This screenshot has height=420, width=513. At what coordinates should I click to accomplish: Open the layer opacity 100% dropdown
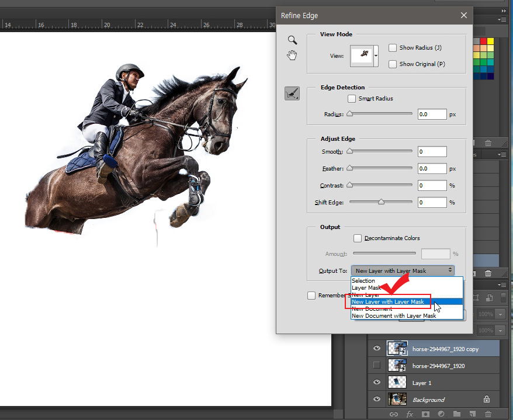pos(500,314)
